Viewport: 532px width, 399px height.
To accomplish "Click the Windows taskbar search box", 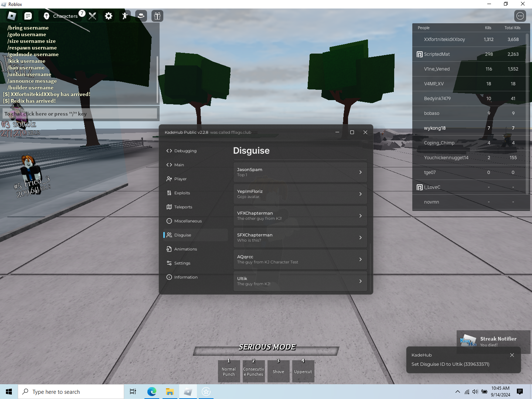I will [x=71, y=392].
